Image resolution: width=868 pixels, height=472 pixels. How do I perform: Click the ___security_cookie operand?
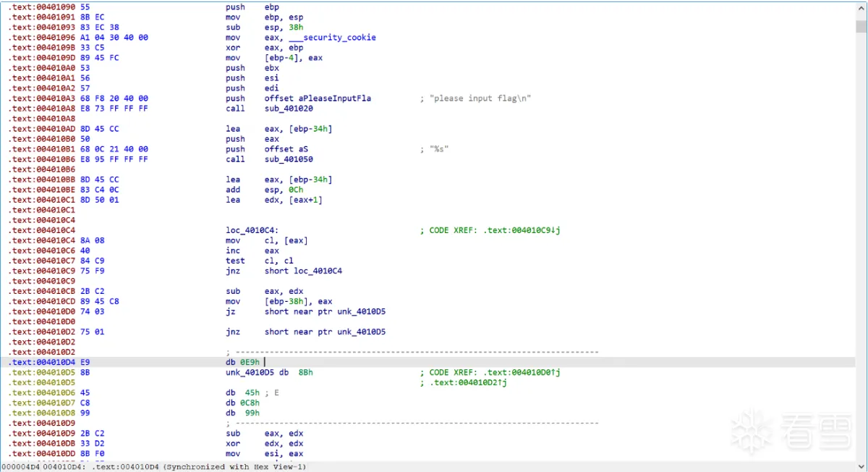[x=332, y=38]
